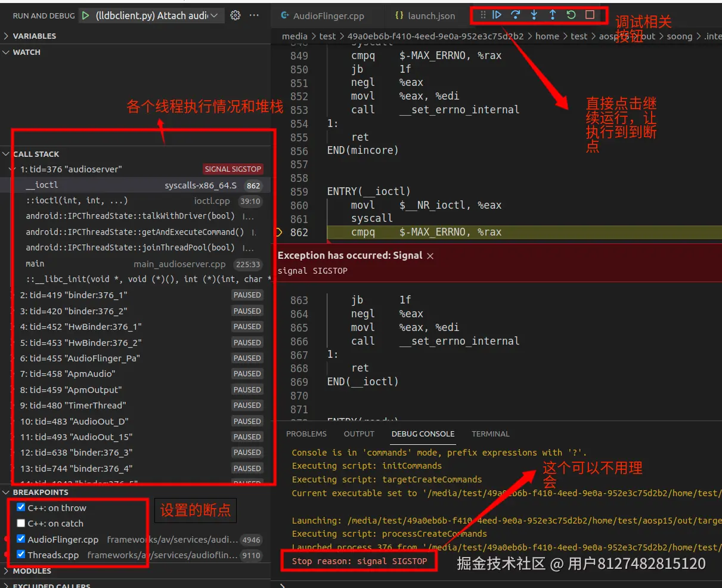The width and height of the screenshot is (722, 588).
Task: Select thread 11: tid=493 AudioOut_15
Action: (x=135, y=437)
